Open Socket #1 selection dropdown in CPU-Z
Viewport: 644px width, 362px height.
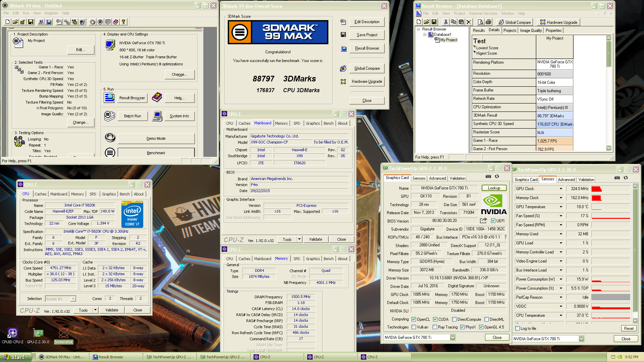tap(73, 299)
